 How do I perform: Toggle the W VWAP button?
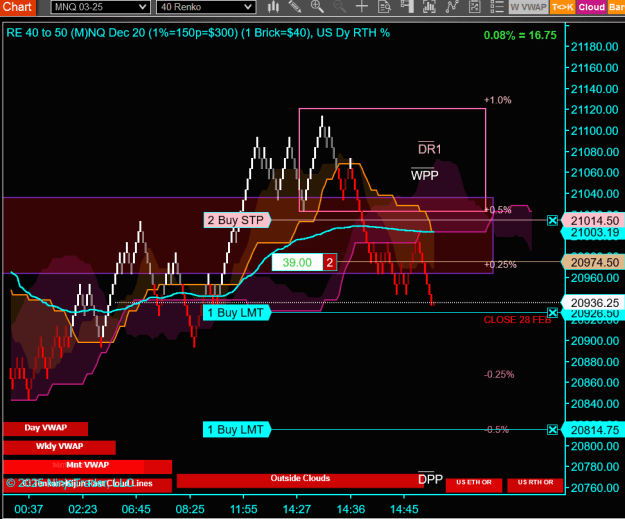529,7
